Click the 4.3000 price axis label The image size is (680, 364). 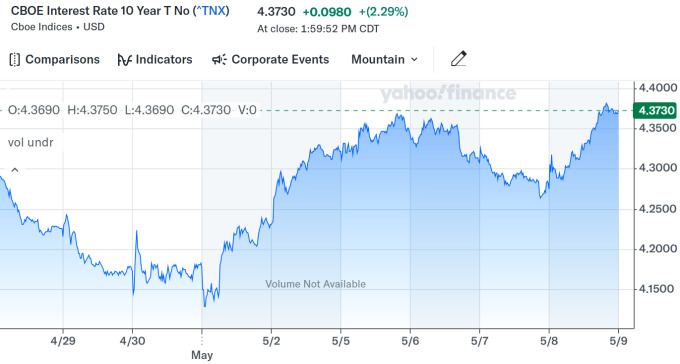click(658, 168)
